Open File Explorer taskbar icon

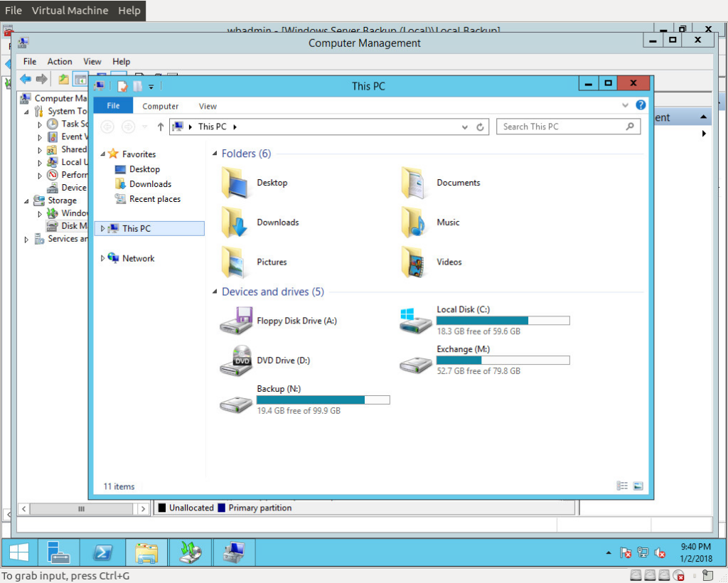pos(146,552)
